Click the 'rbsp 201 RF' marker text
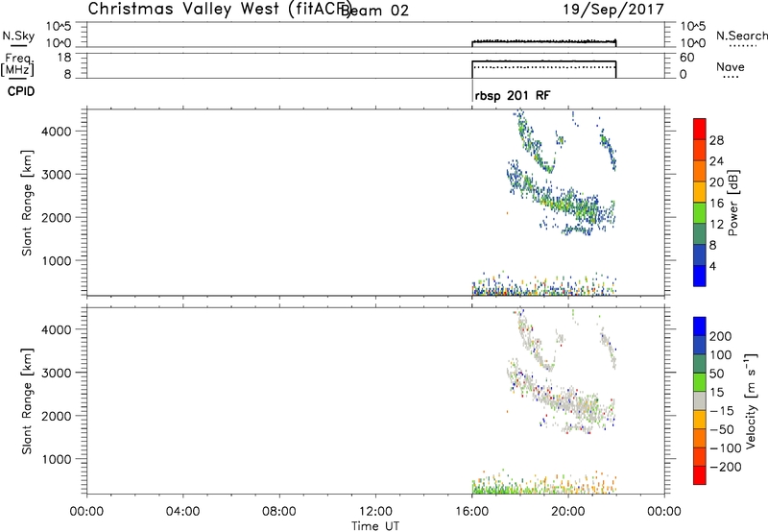The width and height of the screenshot is (768, 532). [513, 95]
